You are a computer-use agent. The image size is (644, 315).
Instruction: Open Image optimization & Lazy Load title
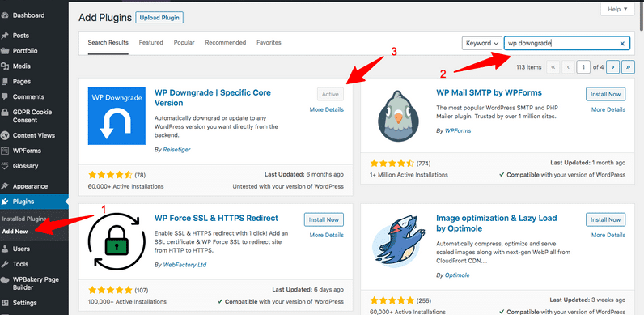coord(497,223)
